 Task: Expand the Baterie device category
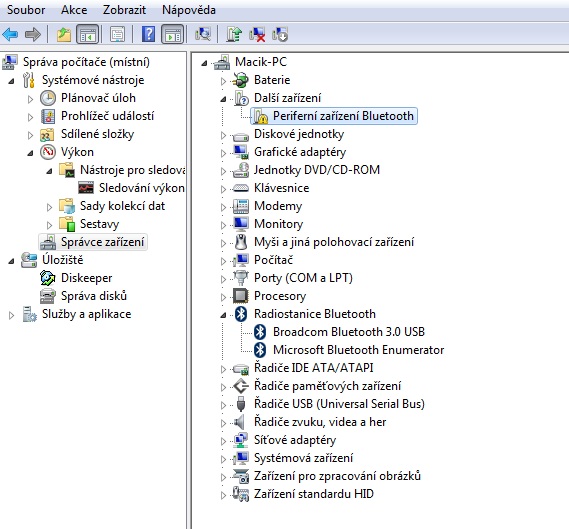pyautogui.click(x=224, y=81)
